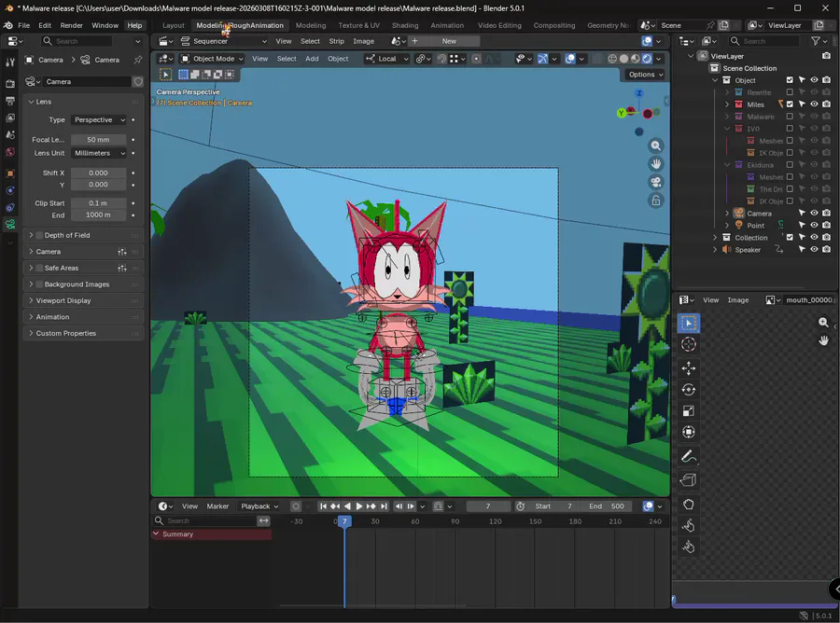Click the zoom magnifier icon in the 3D viewport

pyautogui.click(x=656, y=145)
